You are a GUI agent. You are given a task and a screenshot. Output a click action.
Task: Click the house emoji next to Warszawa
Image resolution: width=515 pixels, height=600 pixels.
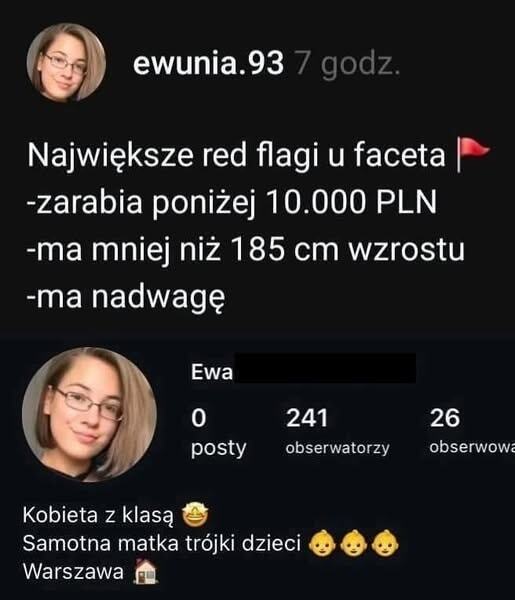145,572
